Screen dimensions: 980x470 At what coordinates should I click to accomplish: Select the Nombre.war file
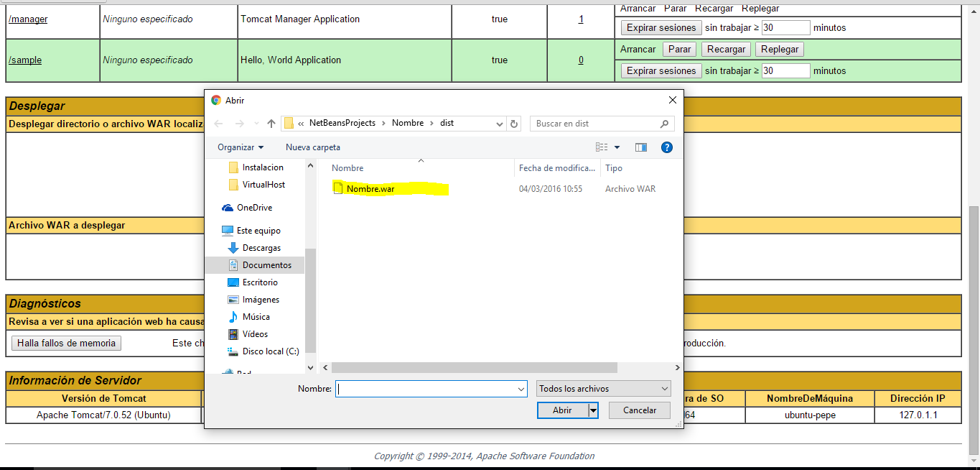[370, 189]
